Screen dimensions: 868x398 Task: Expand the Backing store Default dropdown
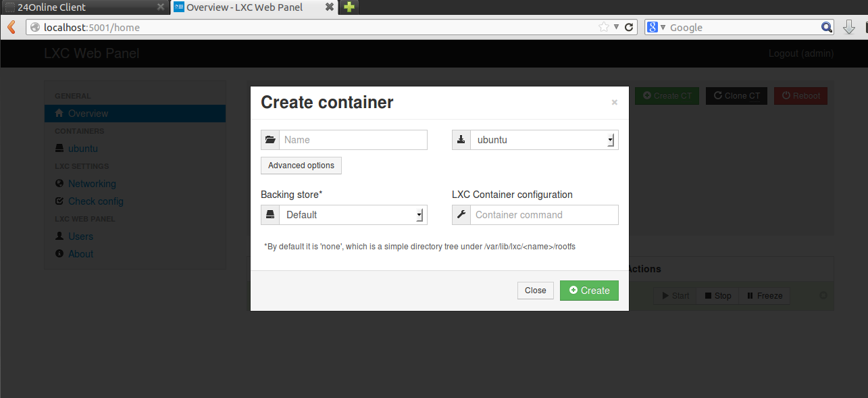(353, 215)
